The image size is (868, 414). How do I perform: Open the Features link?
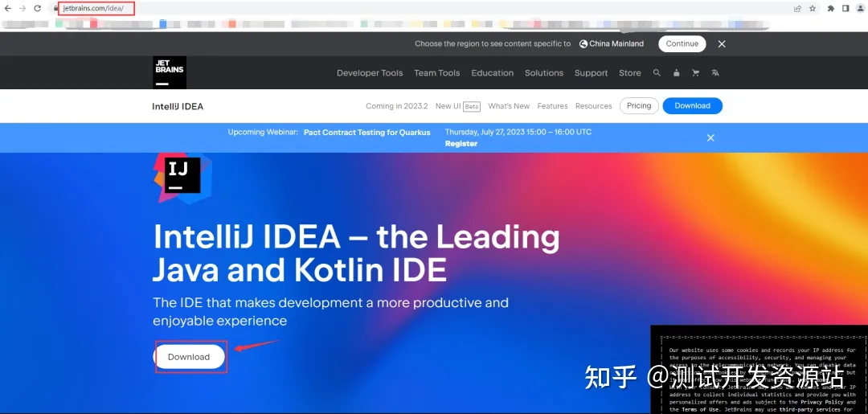point(552,106)
